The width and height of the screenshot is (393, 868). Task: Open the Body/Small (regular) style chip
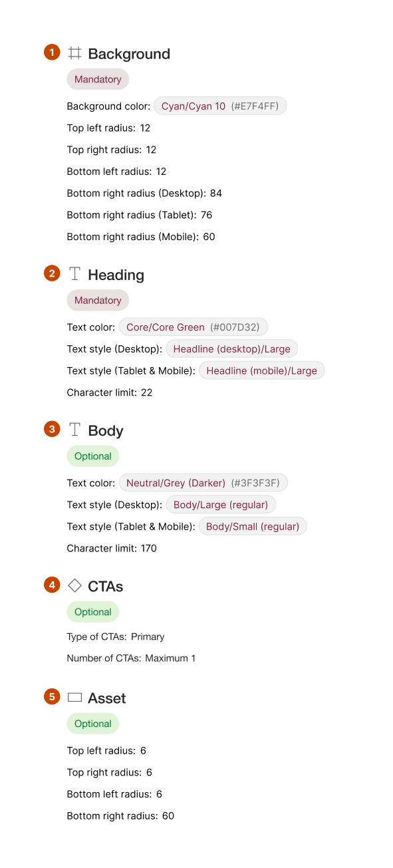pyautogui.click(x=253, y=527)
